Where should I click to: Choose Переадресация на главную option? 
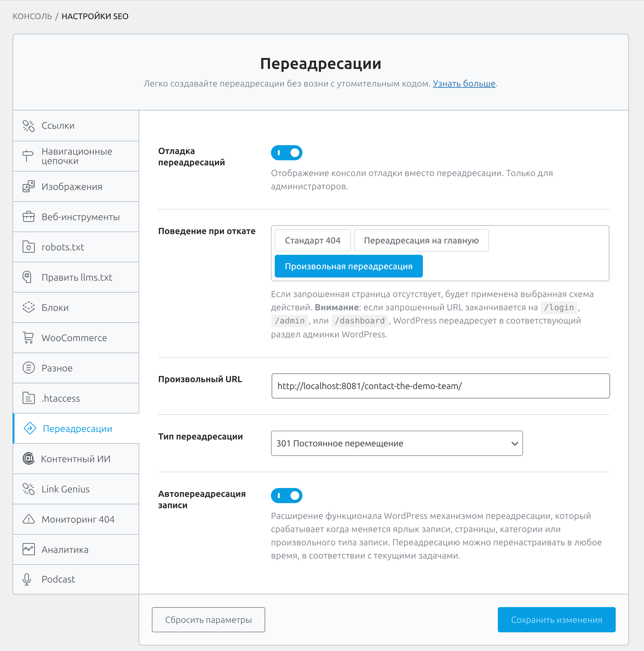421,241
